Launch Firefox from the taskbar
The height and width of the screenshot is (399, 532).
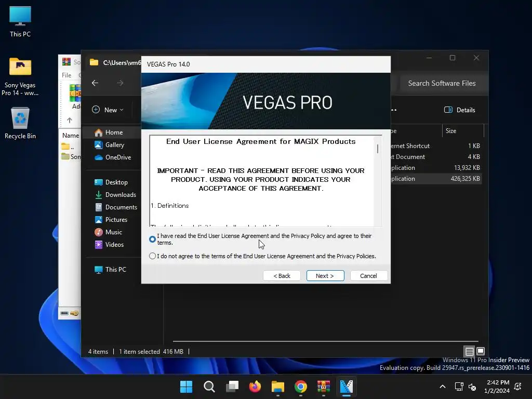(x=255, y=387)
